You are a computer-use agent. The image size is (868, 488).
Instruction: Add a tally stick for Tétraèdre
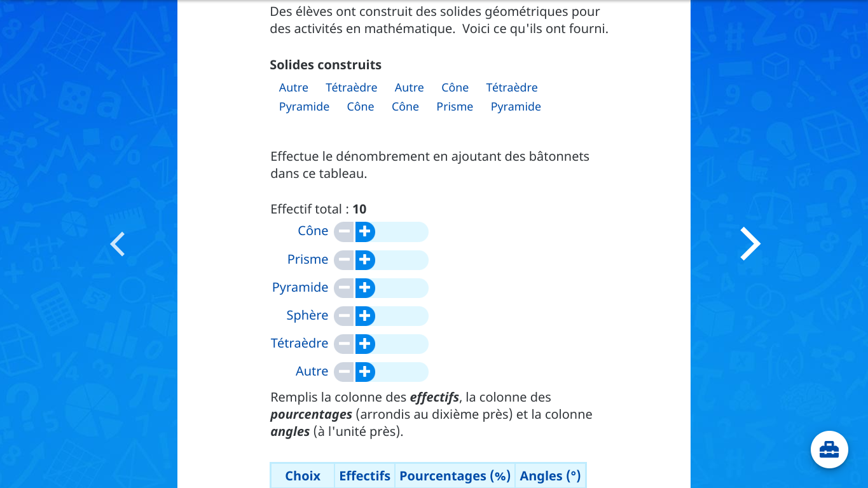point(364,344)
